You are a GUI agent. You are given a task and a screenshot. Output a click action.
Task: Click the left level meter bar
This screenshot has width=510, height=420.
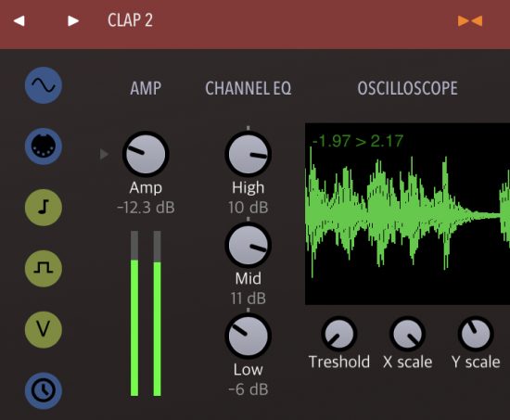point(134,313)
